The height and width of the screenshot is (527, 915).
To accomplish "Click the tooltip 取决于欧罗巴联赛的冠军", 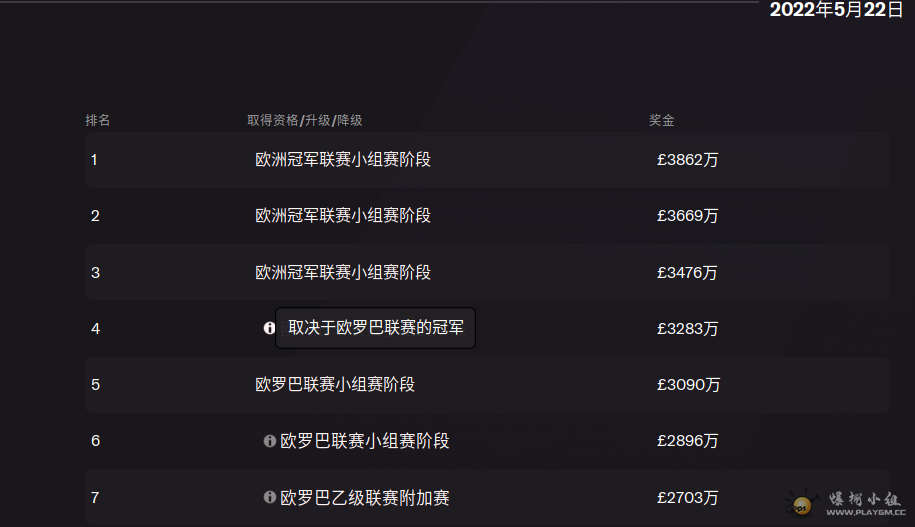I will pos(375,328).
